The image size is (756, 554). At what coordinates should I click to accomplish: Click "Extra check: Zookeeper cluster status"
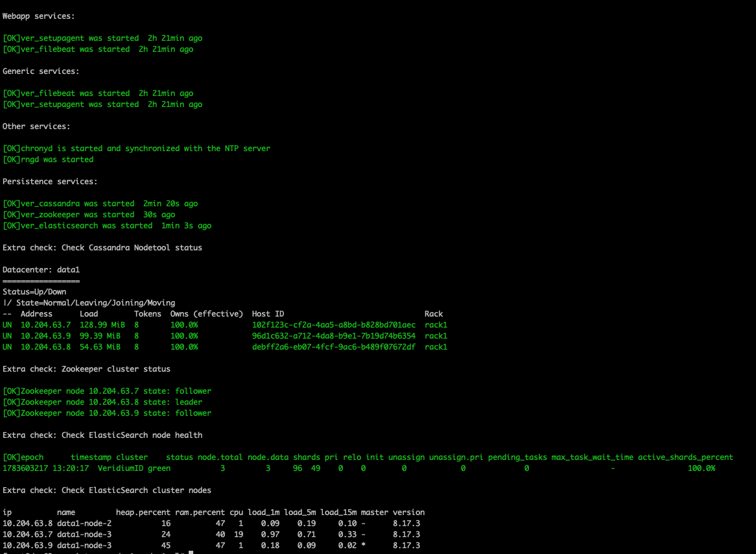86,369
